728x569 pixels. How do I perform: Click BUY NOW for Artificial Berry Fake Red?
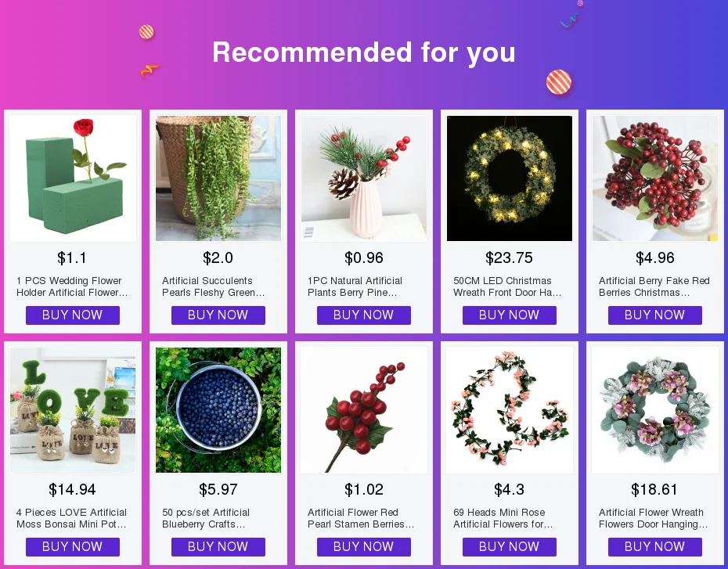[655, 315]
